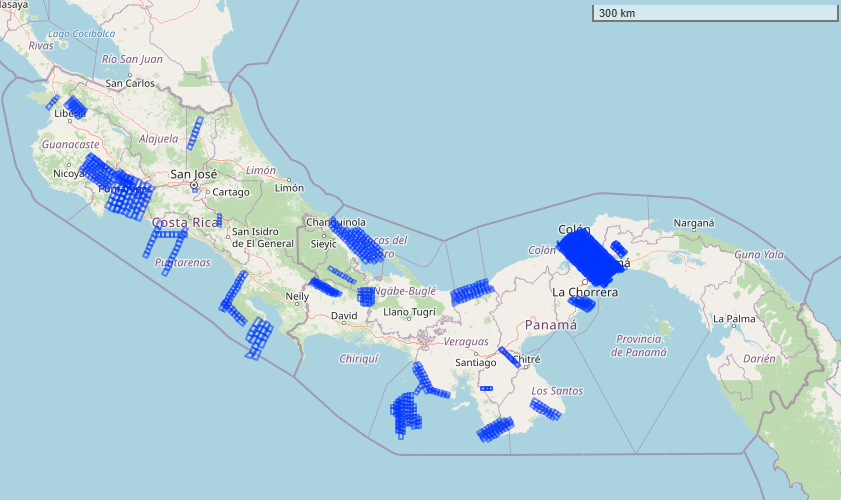This screenshot has height=500, width=841.
Task: Click the Los Santos province label
Action: [557, 391]
